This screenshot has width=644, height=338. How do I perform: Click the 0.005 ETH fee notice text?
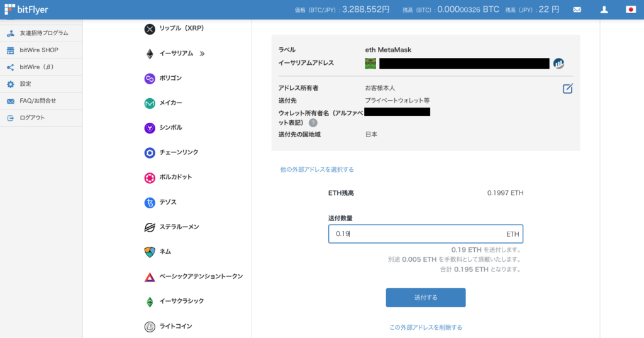(454, 259)
